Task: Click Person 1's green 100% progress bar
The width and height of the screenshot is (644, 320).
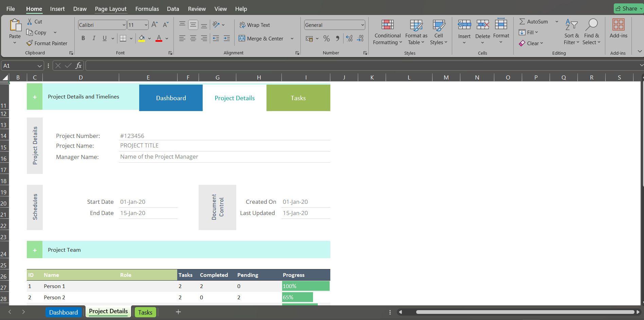Action: click(305, 286)
